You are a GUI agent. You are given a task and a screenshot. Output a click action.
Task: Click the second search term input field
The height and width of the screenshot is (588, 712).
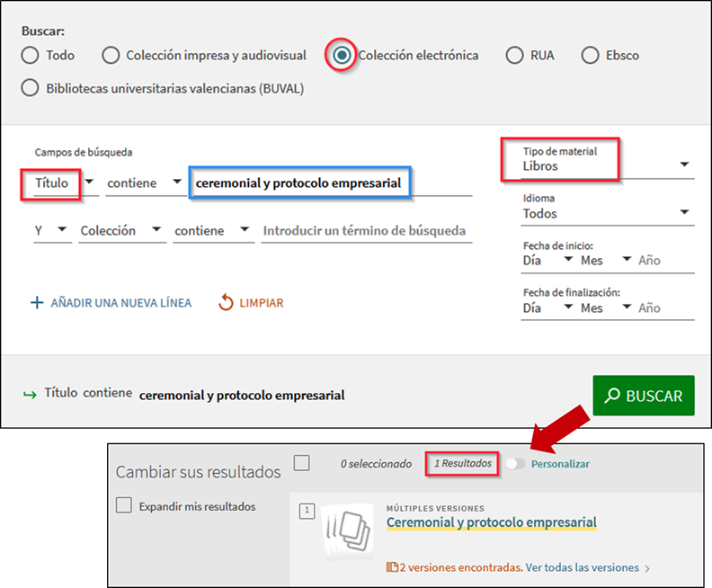(x=364, y=231)
